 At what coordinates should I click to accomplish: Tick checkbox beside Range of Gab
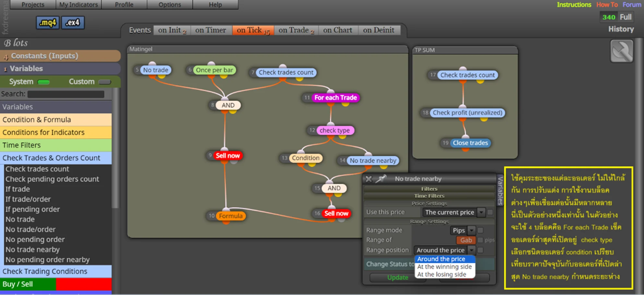[x=480, y=240]
